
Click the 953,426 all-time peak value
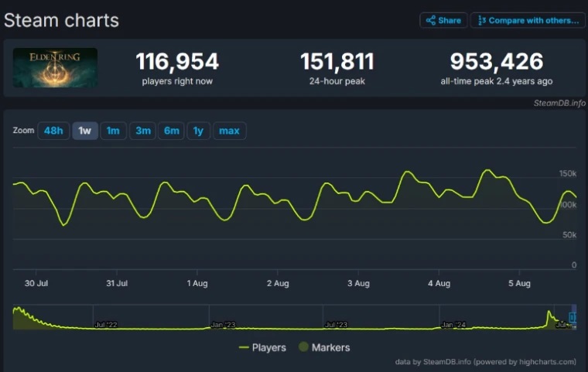coord(497,61)
